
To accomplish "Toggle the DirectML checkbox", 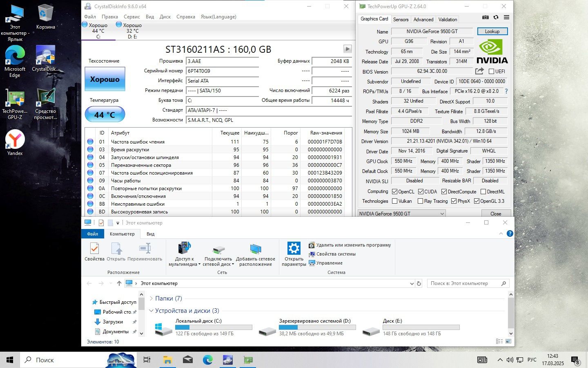I will tap(483, 191).
